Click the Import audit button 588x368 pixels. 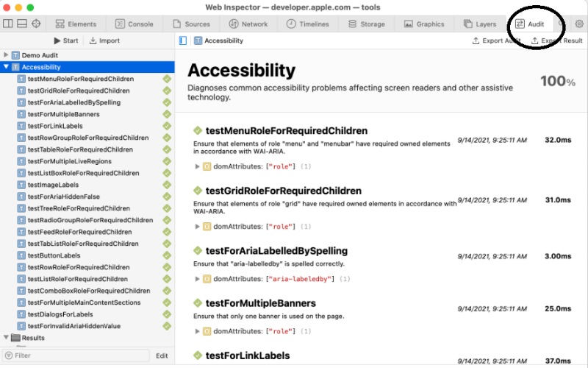click(104, 40)
